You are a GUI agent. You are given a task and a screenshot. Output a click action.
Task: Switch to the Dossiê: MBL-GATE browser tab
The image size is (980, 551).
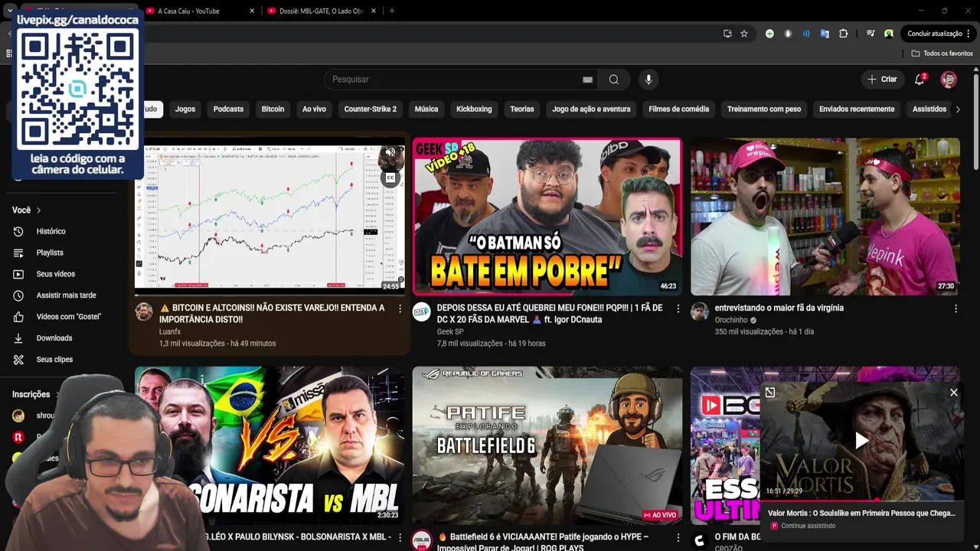(322, 11)
